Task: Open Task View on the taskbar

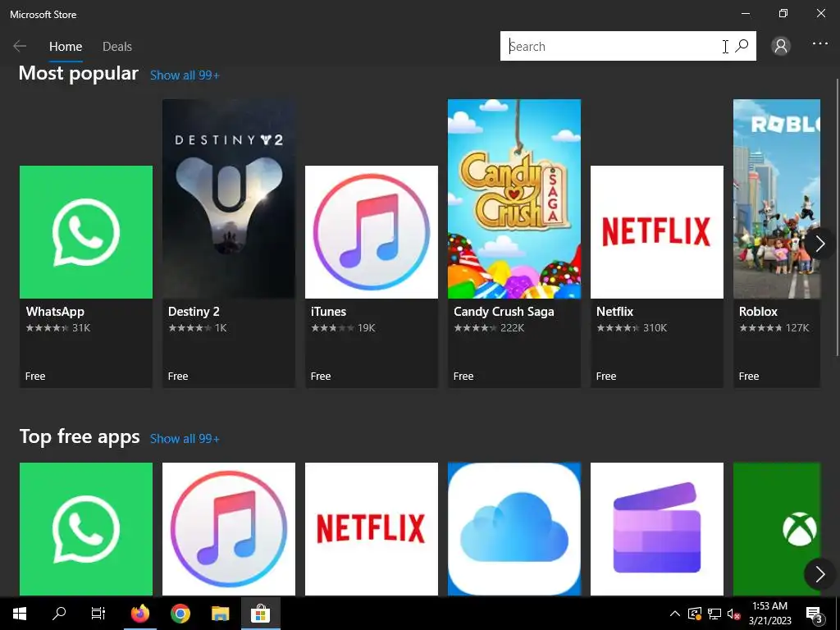Action: 98,614
